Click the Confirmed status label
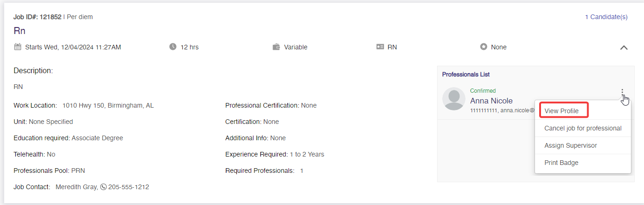This screenshot has width=644, height=205. pyautogui.click(x=483, y=91)
